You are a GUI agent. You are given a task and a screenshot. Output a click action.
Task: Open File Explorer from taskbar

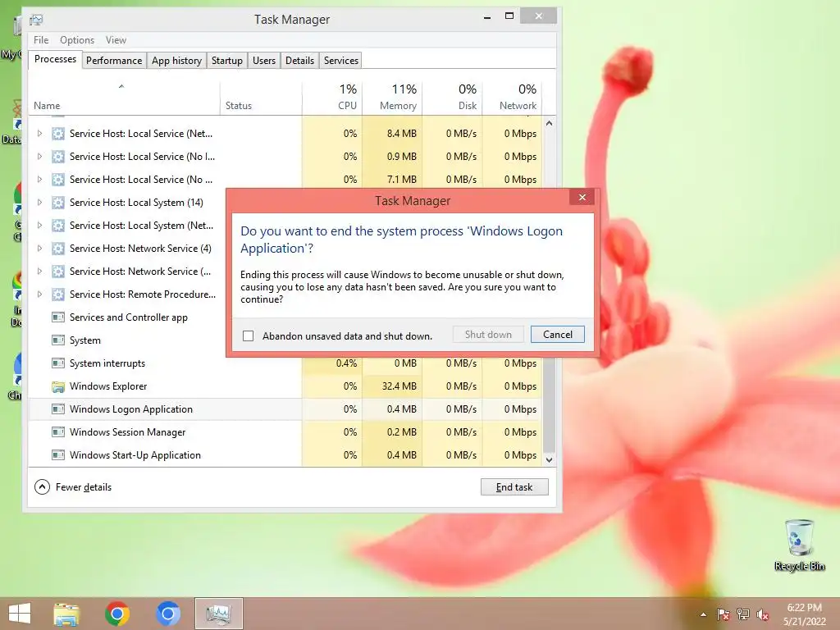pos(66,614)
